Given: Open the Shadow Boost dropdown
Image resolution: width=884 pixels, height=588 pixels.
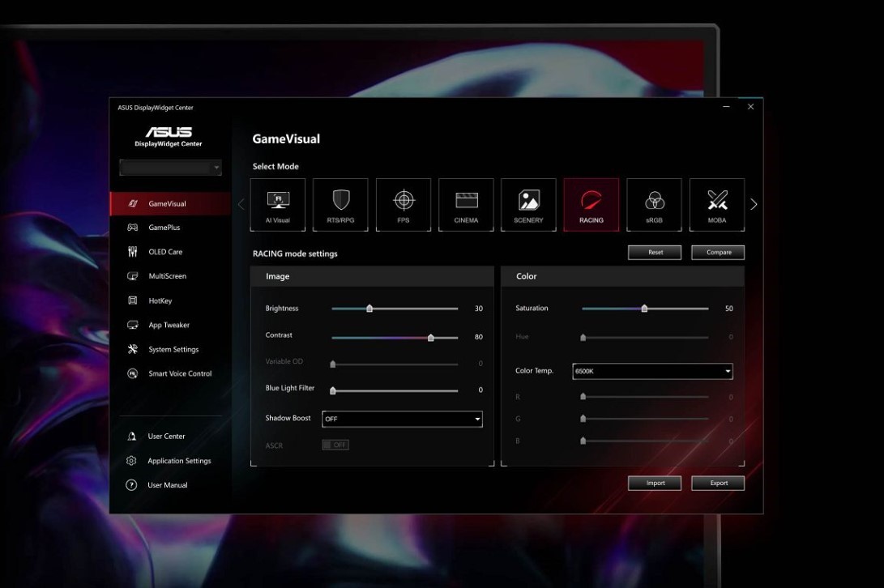Looking at the screenshot, I should [402, 419].
